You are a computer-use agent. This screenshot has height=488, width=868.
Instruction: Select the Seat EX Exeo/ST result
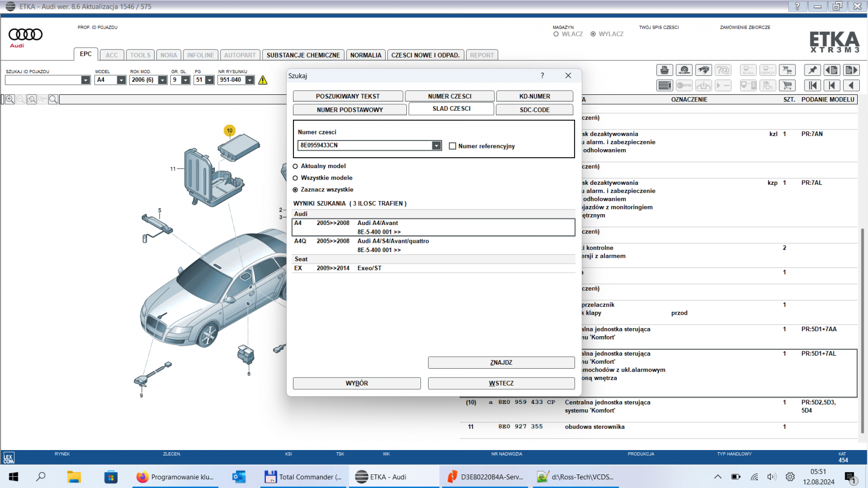click(x=433, y=268)
